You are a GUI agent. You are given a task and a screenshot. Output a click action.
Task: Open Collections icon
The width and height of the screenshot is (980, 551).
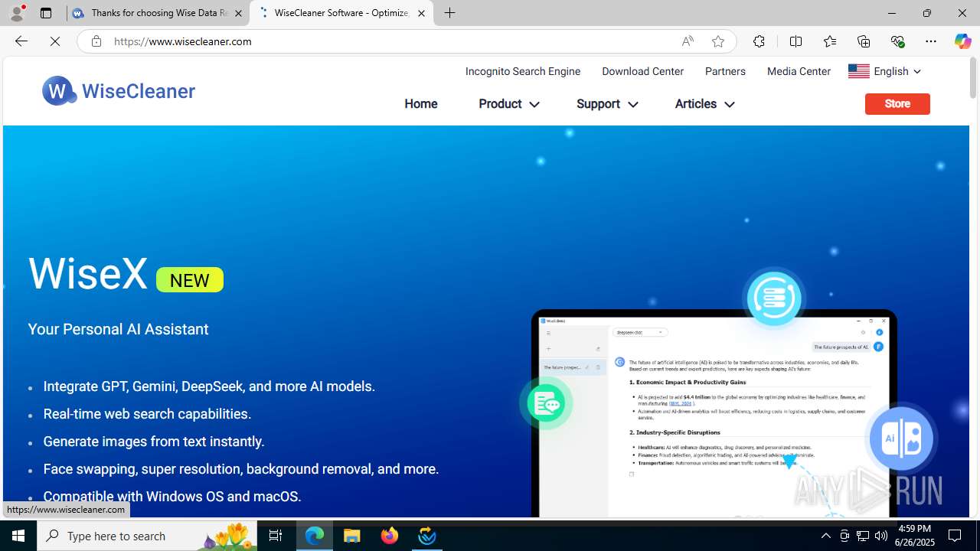(863, 41)
